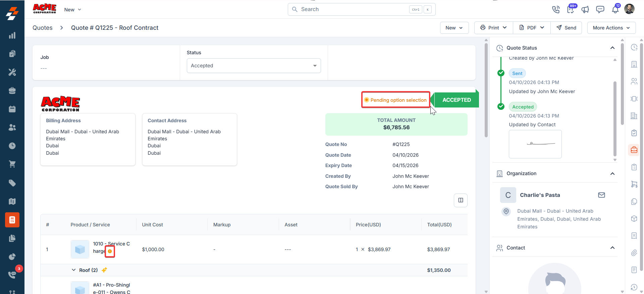Screen dimensions: 644x294
Task: Select the orange briefcase icon in right strip
Action: click(x=634, y=150)
